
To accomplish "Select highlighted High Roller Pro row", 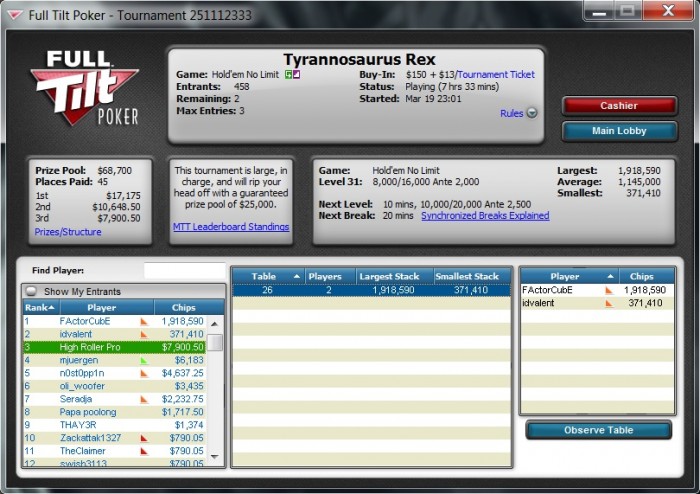I will point(114,347).
